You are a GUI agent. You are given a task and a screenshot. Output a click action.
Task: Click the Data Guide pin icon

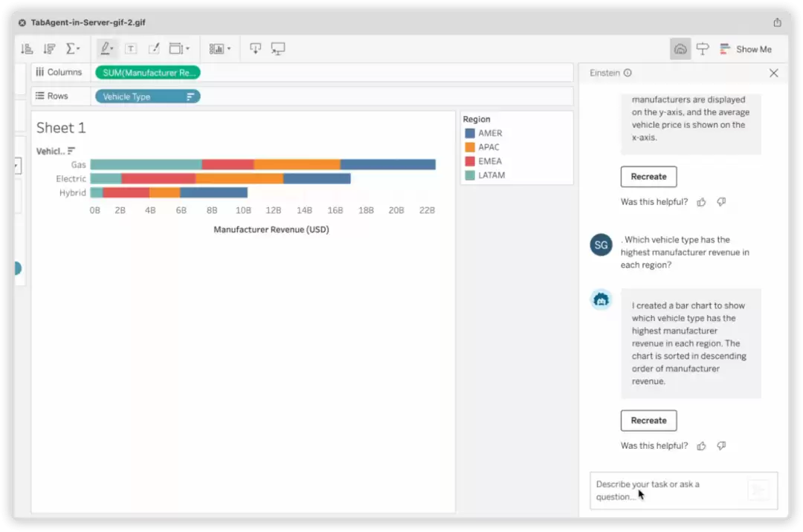pos(703,49)
